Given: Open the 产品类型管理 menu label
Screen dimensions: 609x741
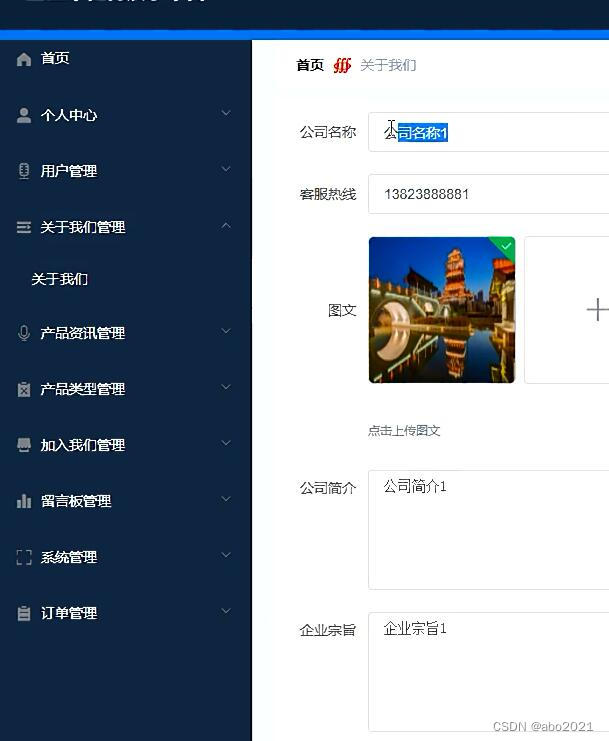Looking at the screenshot, I should (x=83, y=389).
